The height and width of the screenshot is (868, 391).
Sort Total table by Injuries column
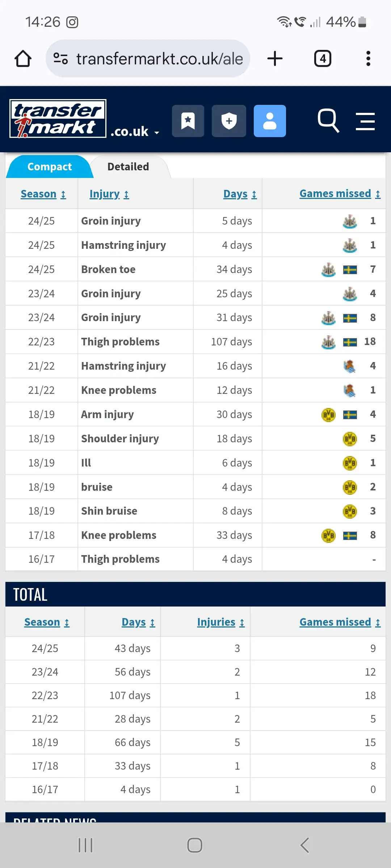click(220, 622)
